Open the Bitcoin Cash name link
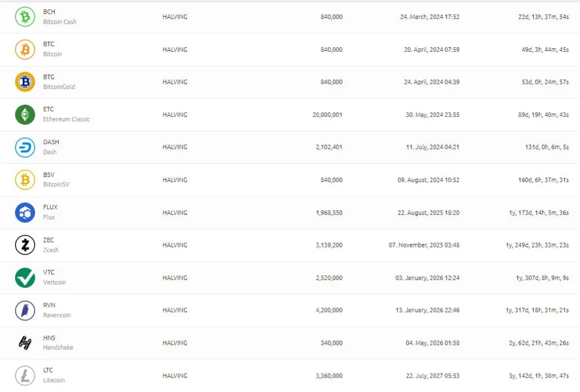The width and height of the screenshot is (580, 392). pyautogui.click(x=60, y=22)
